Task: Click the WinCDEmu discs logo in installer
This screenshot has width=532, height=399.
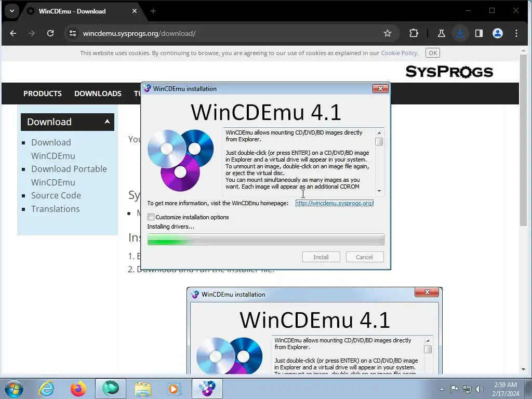Action: (180, 160)
